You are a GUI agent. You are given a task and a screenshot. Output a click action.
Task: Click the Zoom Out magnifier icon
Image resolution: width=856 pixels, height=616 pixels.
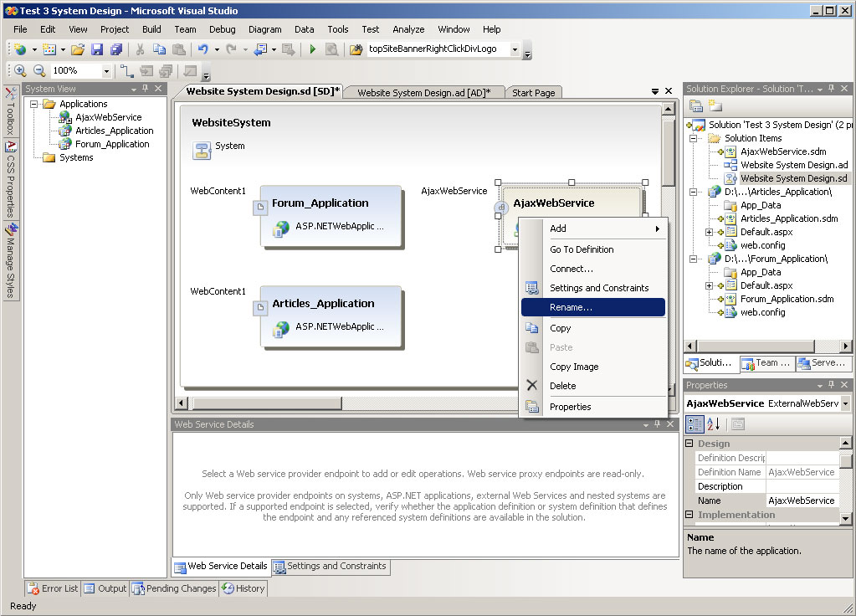pos(39,70)
